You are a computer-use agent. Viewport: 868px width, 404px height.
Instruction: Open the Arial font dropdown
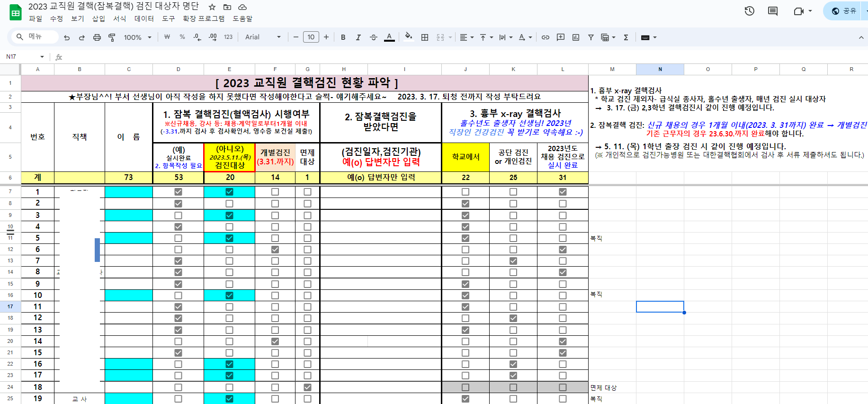[x=263, y=37]
